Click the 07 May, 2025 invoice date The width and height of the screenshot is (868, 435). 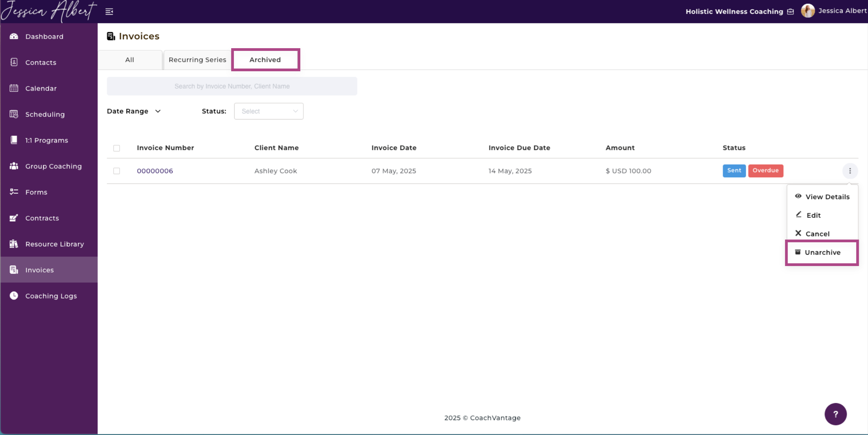point(393,171)
